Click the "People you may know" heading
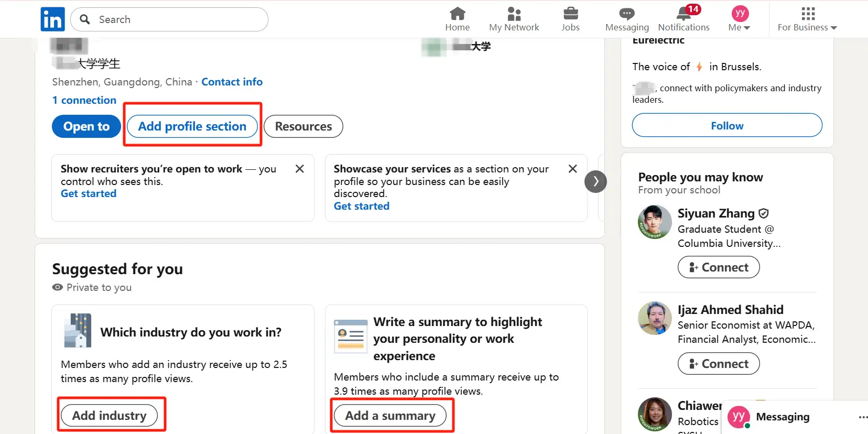 pyautogui.click(x=700, y=177)
